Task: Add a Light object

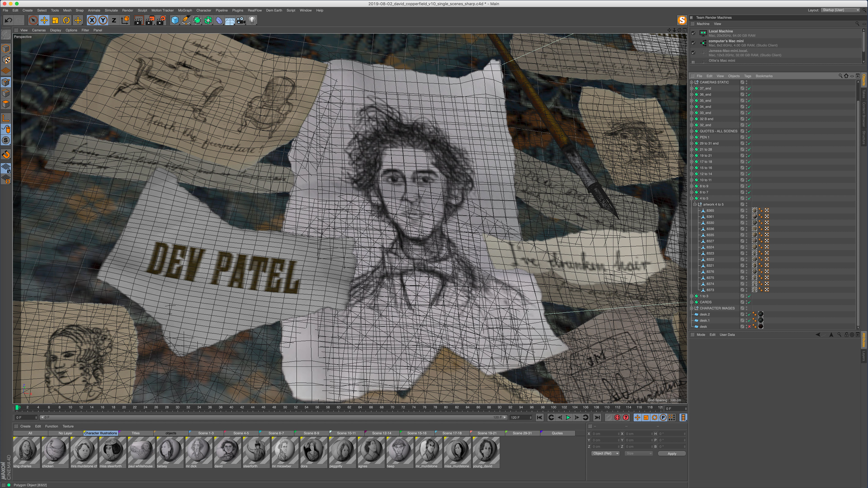Action: click(x=252, y=21)
